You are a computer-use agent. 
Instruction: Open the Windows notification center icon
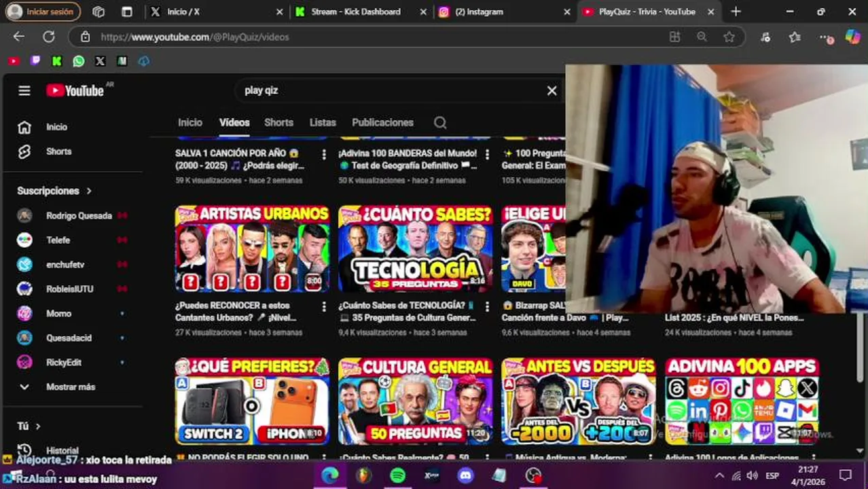pyautogui.click(x=845, y=475)
